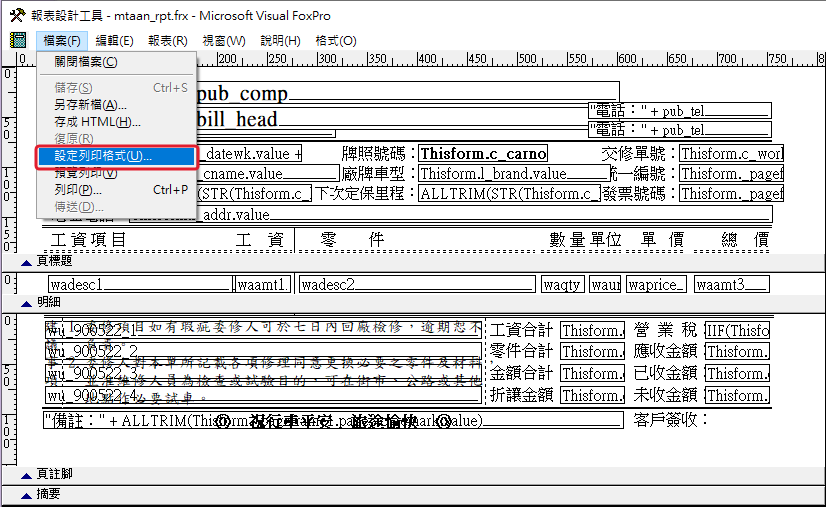
Task: Select the waqty detail field
Action: (x=563, y=285)
